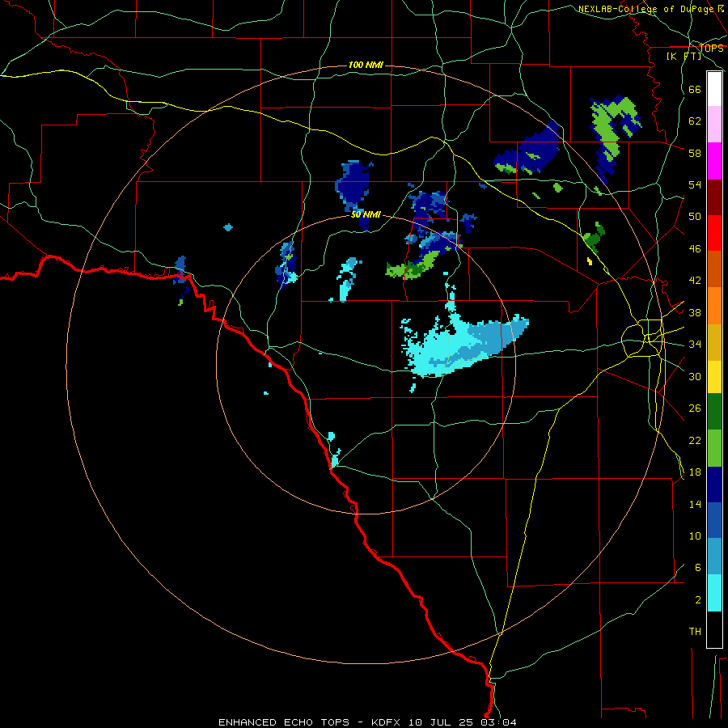Click the magenta legend swatch

click(x=714, y=161)
